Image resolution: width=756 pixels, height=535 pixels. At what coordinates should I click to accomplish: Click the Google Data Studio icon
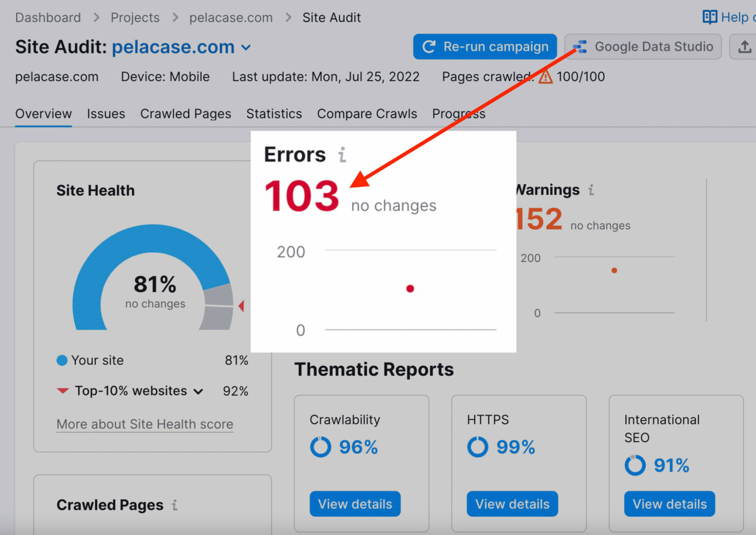coord(580,47)
